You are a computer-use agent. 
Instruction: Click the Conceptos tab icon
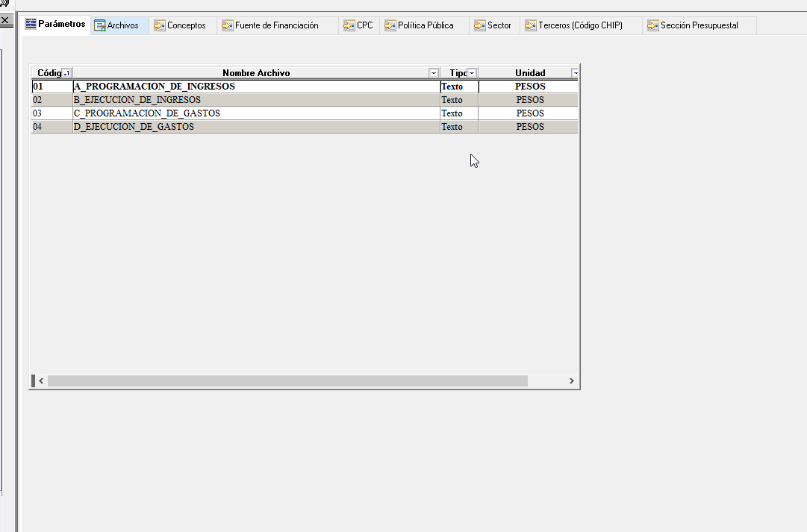click(x=159, y=25)
